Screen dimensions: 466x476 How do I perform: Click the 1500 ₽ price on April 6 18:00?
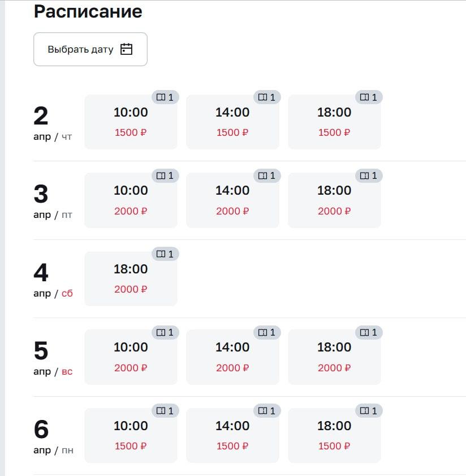point(334,446)
